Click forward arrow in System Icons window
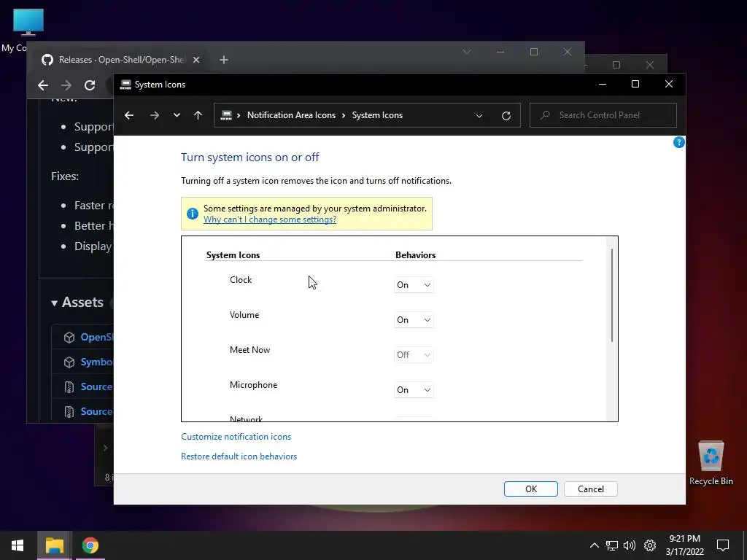This screenshot has height=560, width=747. 155,115
